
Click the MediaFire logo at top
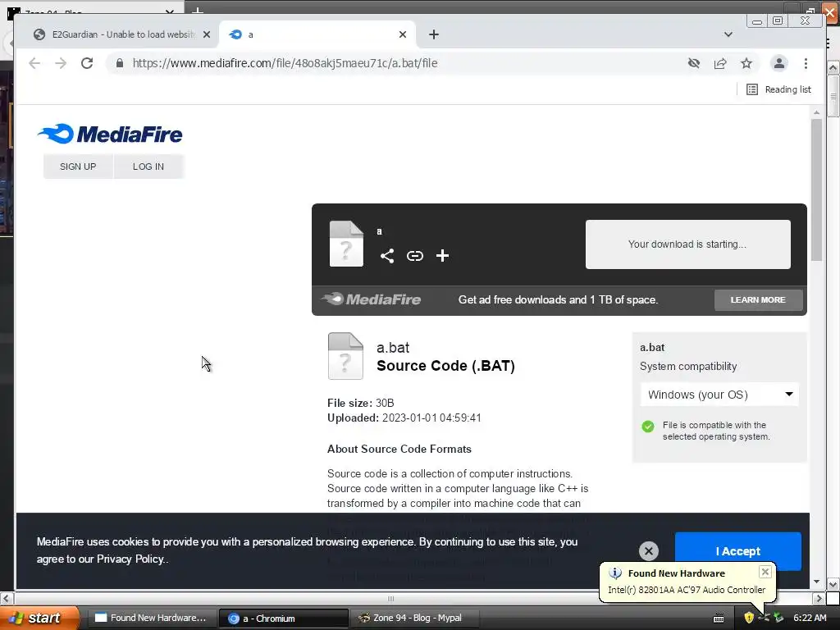tap(111, 134)
